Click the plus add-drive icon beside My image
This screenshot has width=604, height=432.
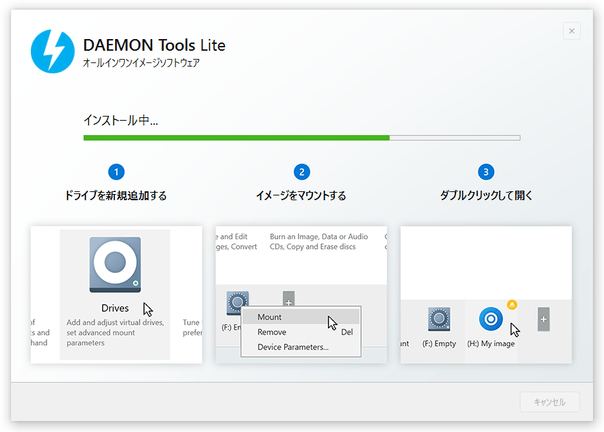point(544,319)
